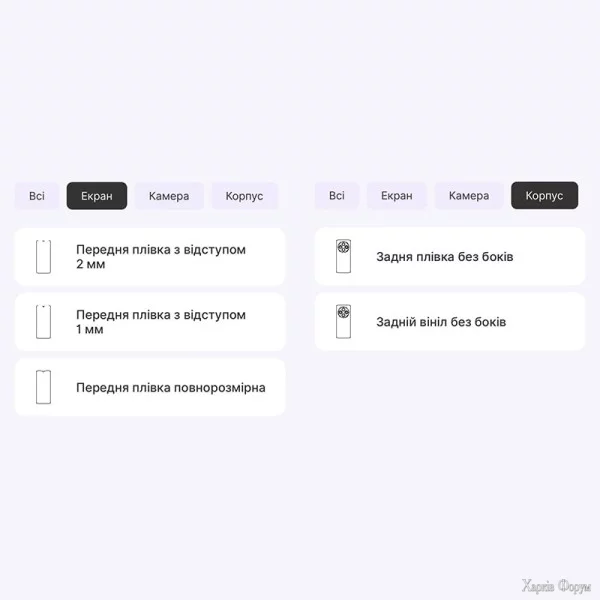600x600 pixels.
Task: Pick "Передня плівка повнорозмірна" option
Action: tap(170, 387)
